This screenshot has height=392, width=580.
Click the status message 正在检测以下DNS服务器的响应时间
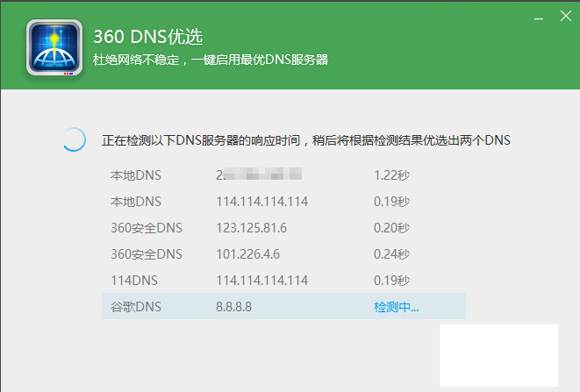click(x=200, y=140)
